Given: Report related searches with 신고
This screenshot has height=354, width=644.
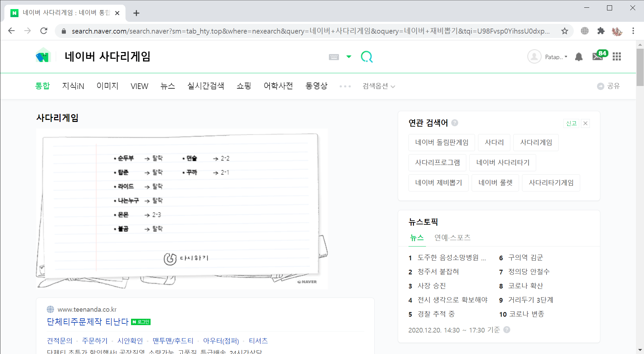Looking at the screenshot, I should click(571, 123).
